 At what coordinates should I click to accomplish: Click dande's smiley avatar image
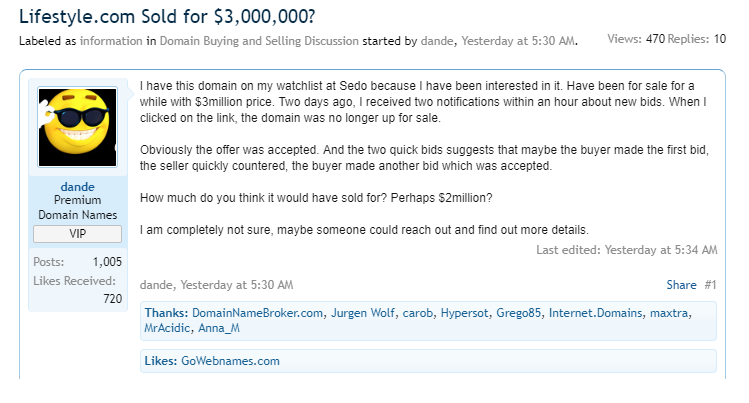click(x=77, y=127)
